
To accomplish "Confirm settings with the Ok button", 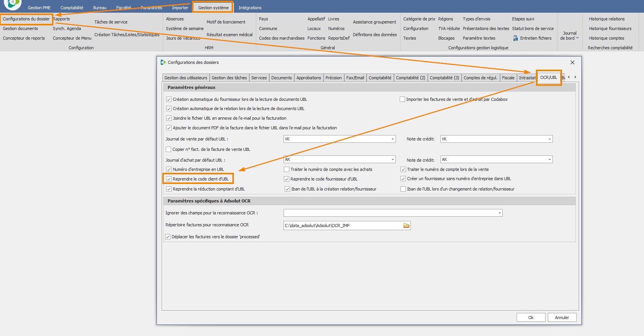I will pos(531,318).
